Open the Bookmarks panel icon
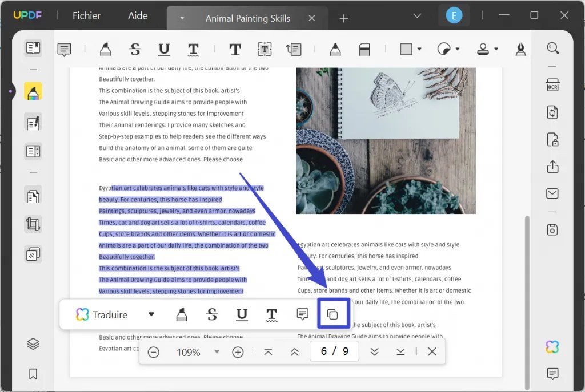The height and width of the screenshot is (392, 585). click(33, 374)
